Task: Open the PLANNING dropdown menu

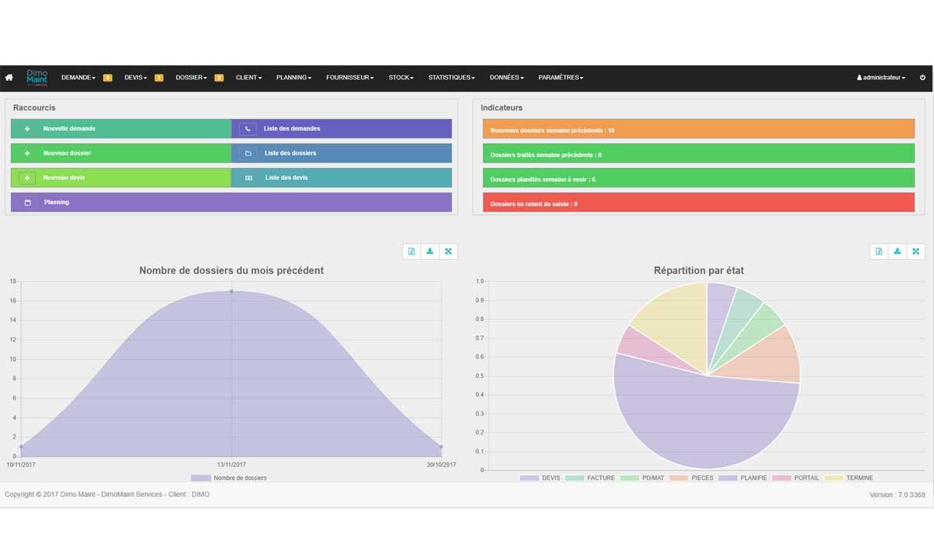Action: click(294, 78)
